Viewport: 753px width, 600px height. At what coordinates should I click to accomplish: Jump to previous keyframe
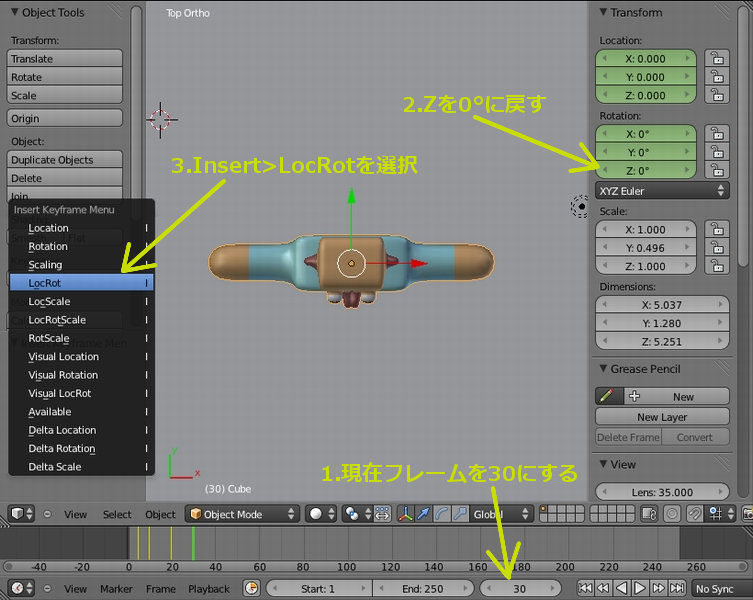[x=603, y=588]
